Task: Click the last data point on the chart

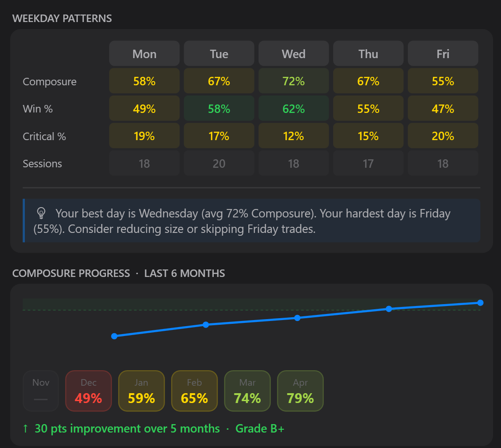Action: click(480, 303)
